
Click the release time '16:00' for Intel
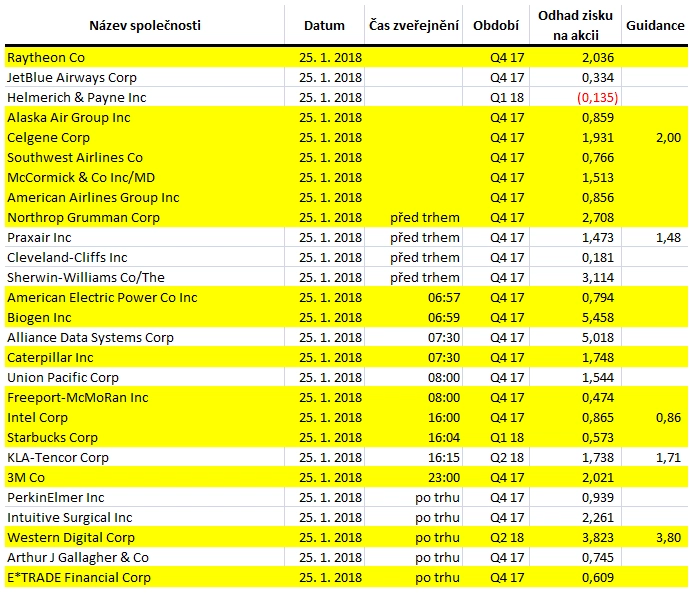pos(444,418)
